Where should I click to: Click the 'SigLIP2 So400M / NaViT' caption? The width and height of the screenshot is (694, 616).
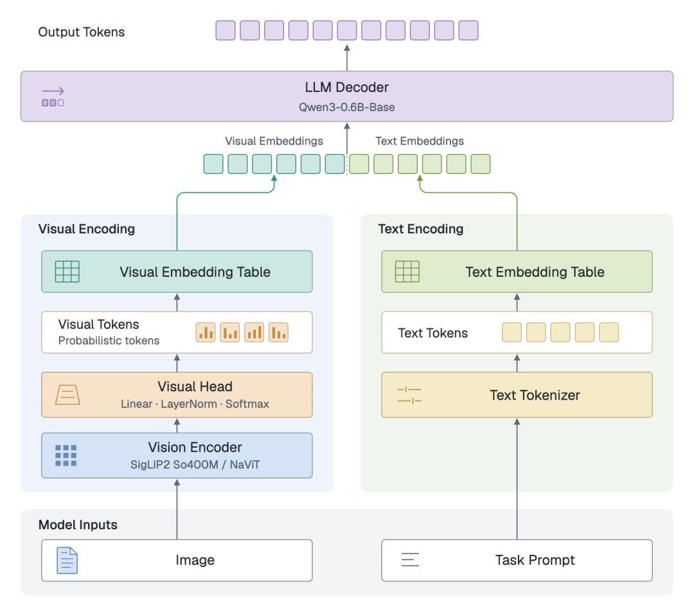(x=195, y=464)
